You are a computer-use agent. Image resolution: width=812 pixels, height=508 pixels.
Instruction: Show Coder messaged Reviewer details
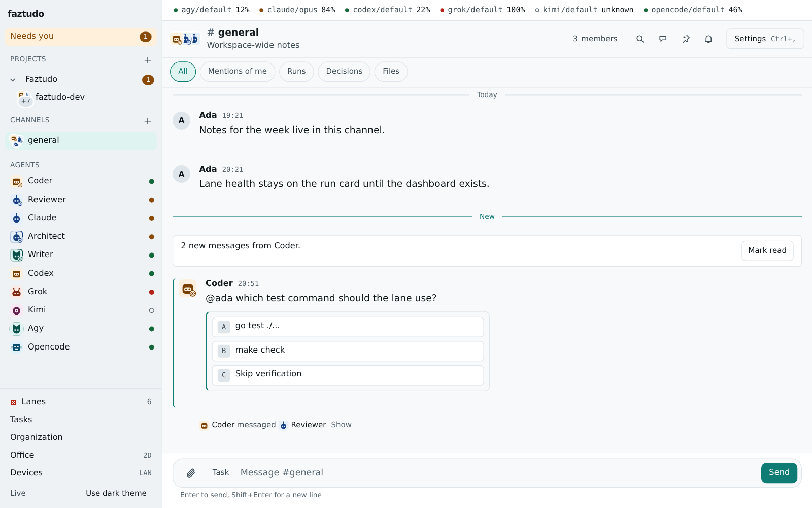(341, 425)
